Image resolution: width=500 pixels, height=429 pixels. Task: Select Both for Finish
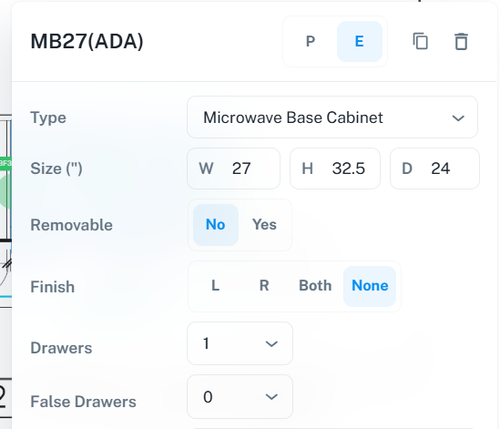[315, 286]
